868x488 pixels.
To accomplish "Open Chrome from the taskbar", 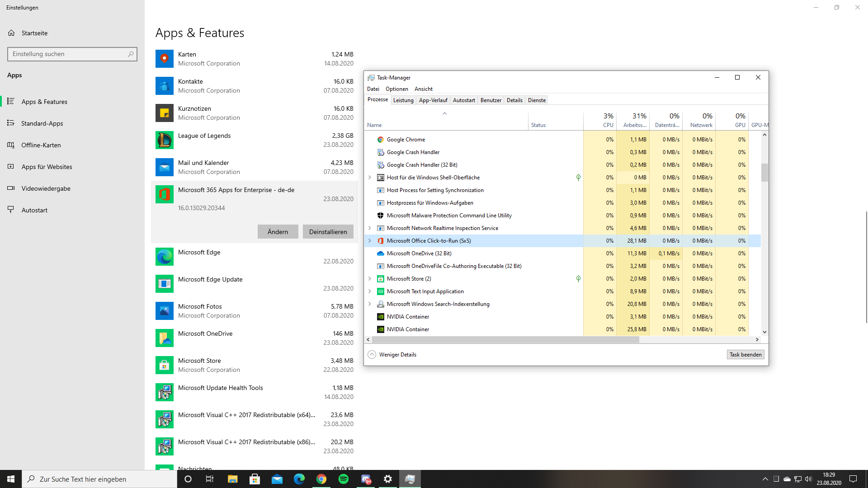I will tap(321, 479).
